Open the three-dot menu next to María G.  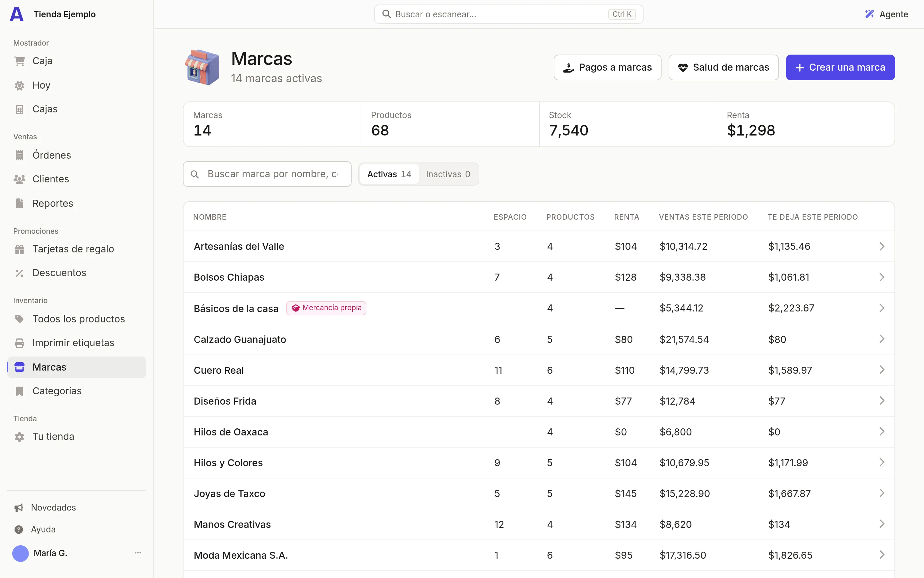pyautogui.click(x=138, y=553)
